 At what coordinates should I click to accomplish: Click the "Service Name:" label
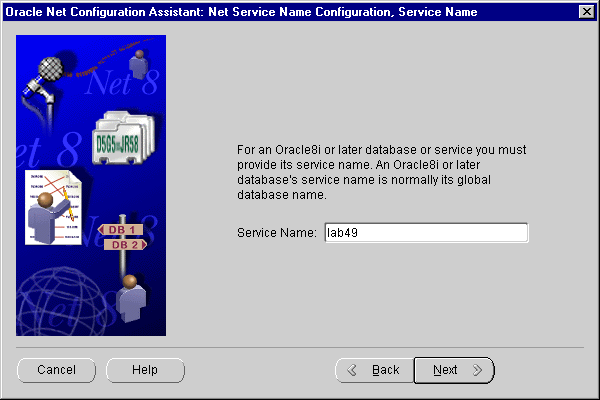(277, 233)
